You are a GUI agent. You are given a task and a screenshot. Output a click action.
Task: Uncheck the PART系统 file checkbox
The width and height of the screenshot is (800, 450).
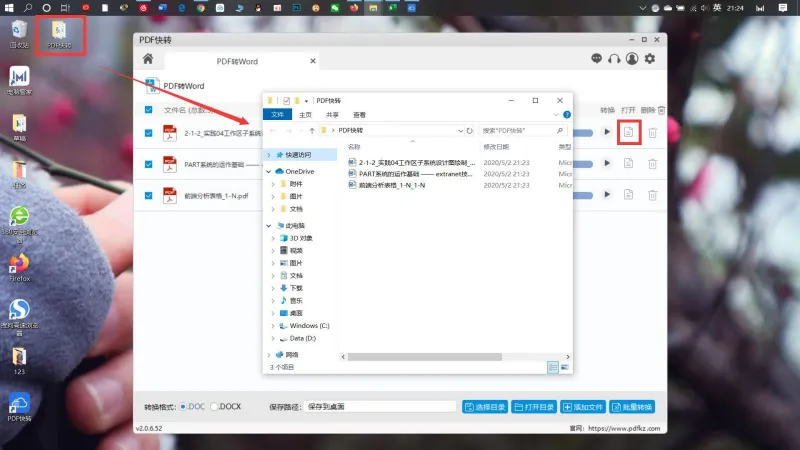coord(148,164)
